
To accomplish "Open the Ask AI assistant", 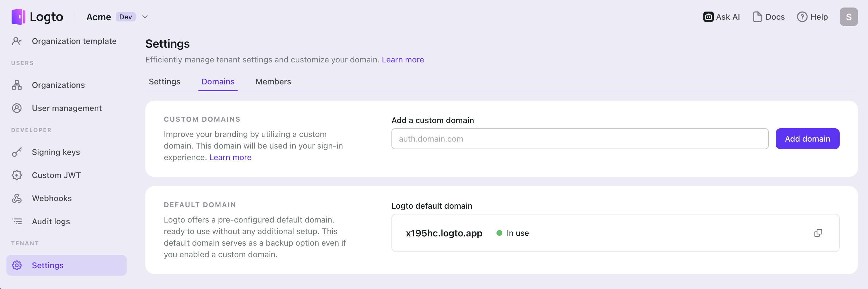I will 708,16.
